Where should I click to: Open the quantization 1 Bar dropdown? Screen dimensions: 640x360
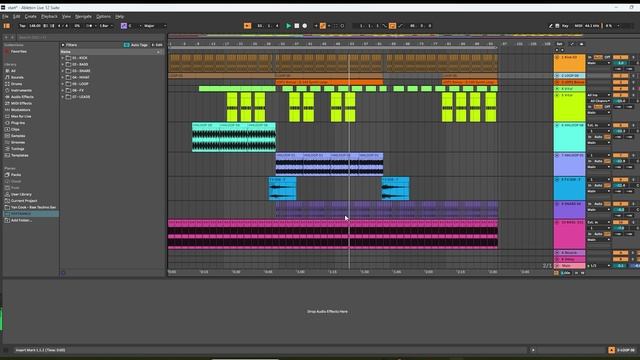(x=106, y=26)
